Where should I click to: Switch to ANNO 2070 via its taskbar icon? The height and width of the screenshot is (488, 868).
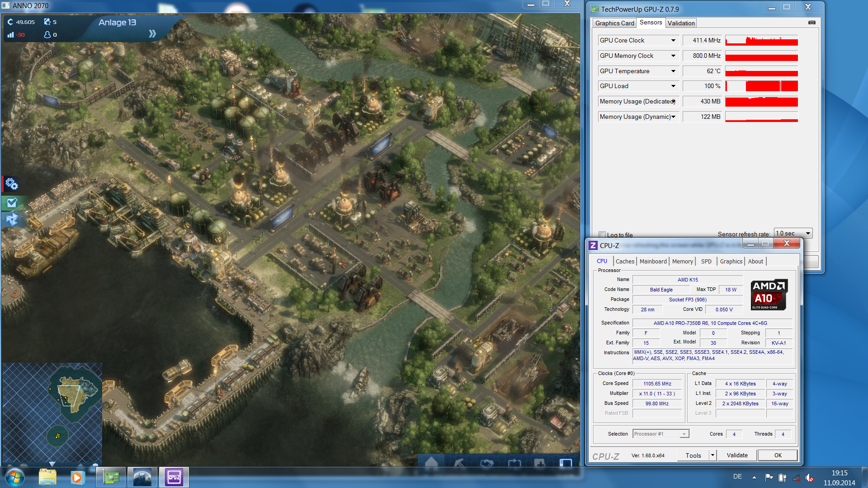pyautogui.click(x=142, y=477)
